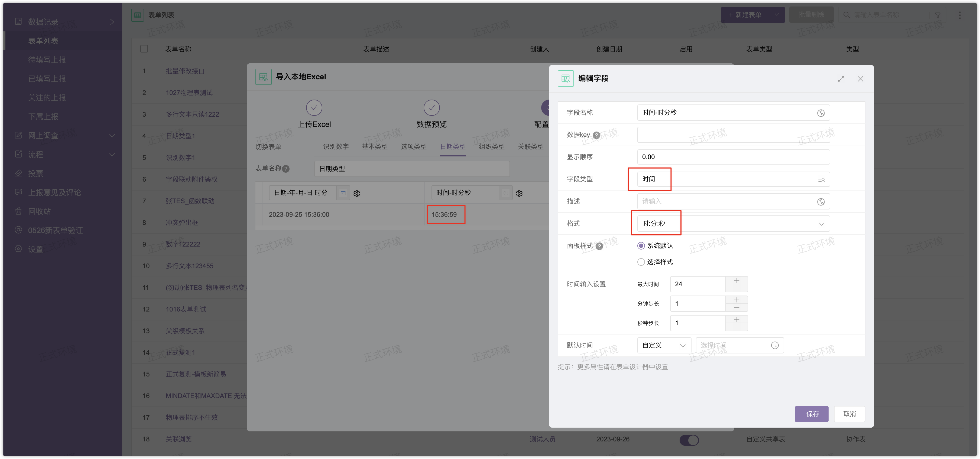Click the 上传Excel step check icon

click(x=314, y=108)
